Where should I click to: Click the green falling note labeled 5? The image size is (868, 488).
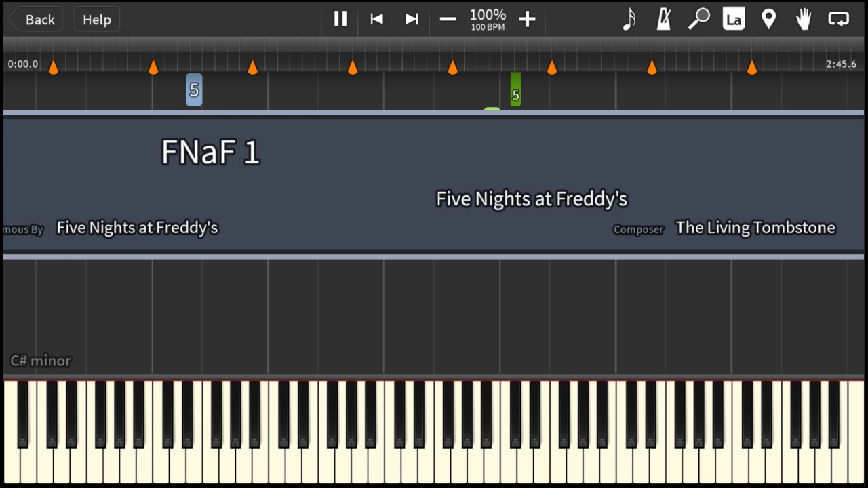[x=515, y=89]
